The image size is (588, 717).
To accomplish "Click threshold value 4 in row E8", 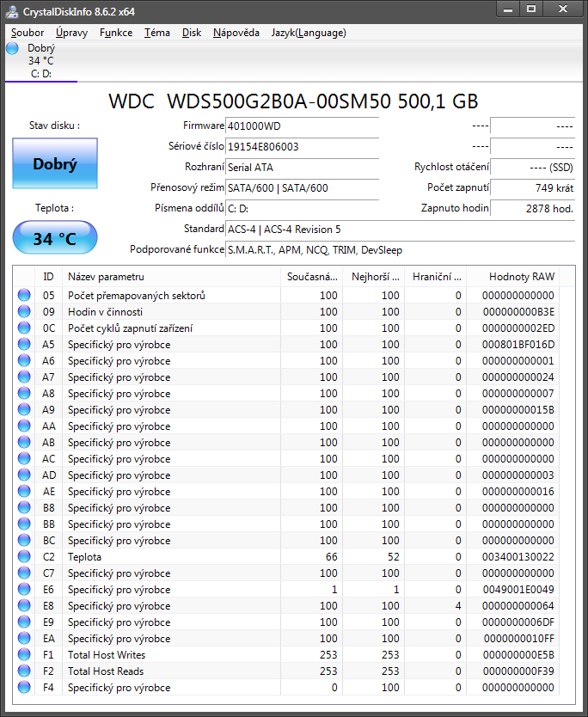I will coord(458,606).
